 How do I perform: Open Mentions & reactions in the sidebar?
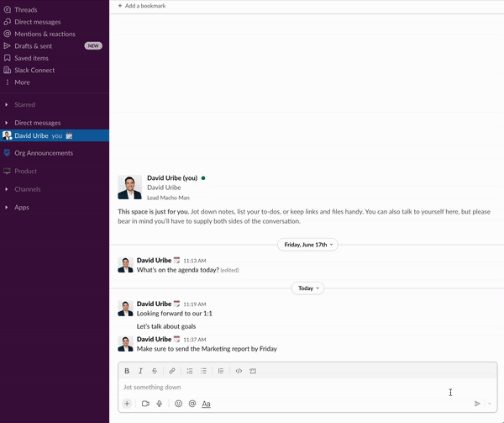pos(45,34)
